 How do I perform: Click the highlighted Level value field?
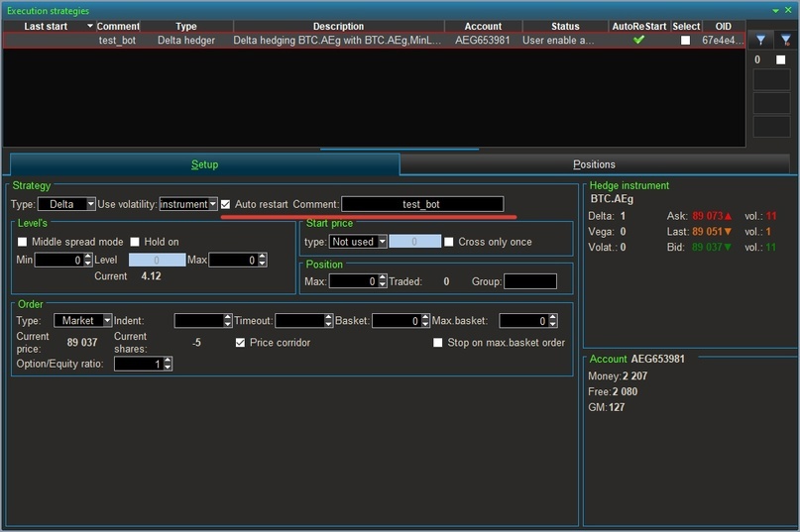(157, 261)
